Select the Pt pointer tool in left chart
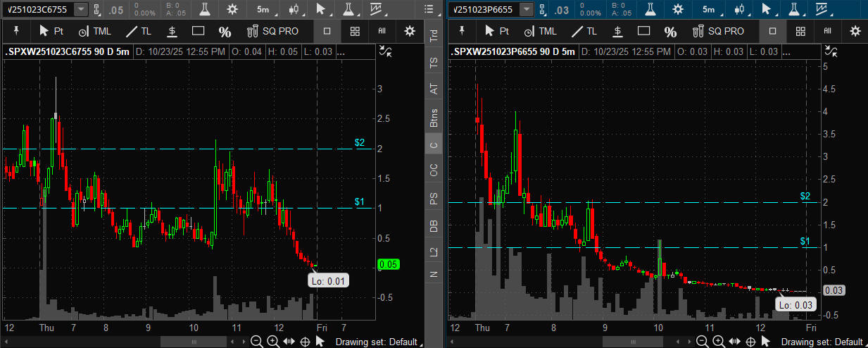Viewport: 868px width, 348px height. 51,31
